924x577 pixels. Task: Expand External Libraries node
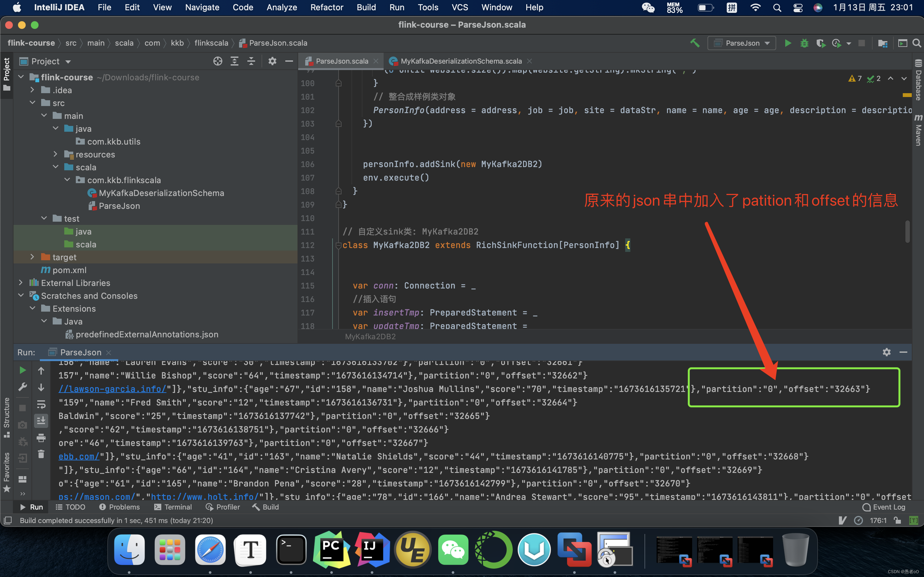(x=21, y=283)
